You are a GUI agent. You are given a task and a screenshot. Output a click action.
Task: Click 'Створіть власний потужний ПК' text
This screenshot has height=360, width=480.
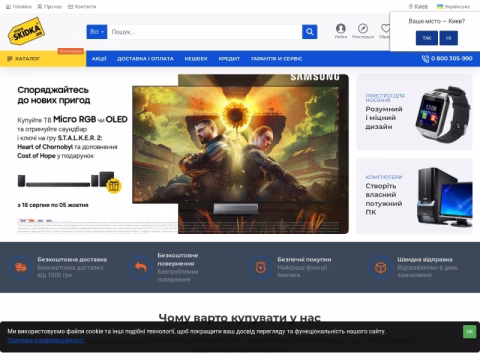point(384,199)
